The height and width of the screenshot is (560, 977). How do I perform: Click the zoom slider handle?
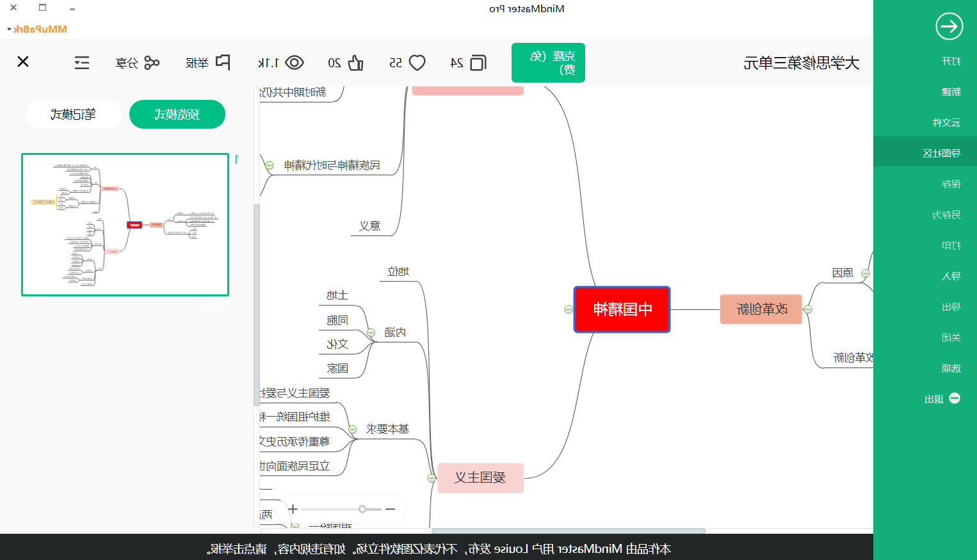362,509
